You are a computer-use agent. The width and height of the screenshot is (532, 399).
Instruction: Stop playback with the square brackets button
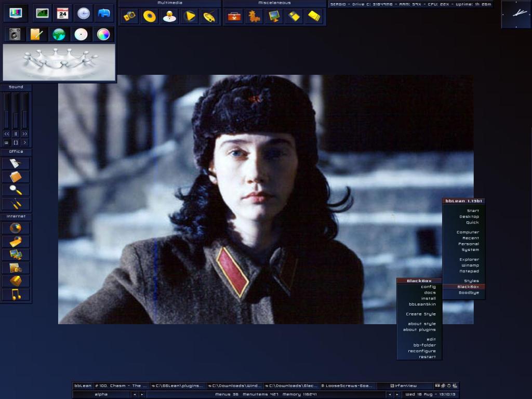click(16, 142)
